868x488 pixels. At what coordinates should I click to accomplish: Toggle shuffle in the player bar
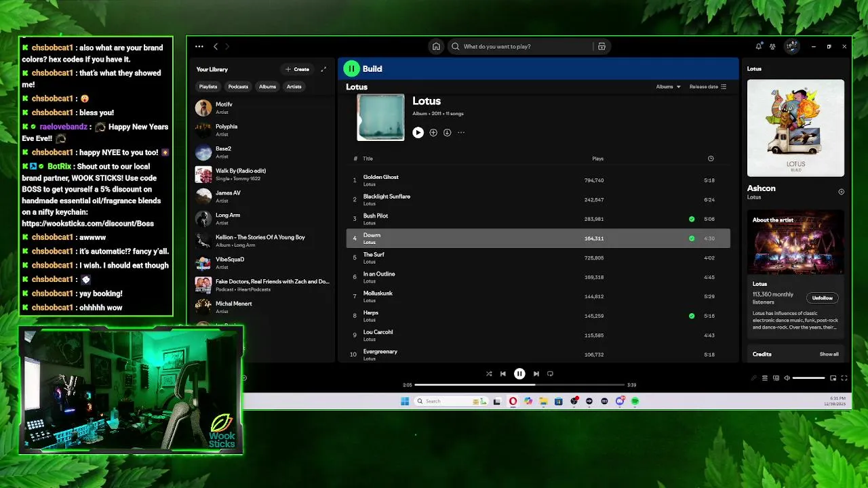489,373
